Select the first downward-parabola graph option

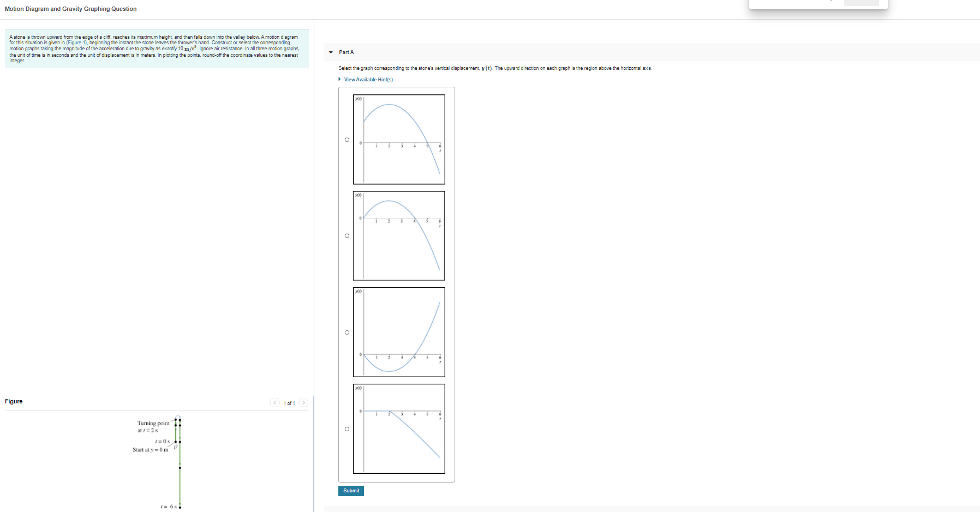pyautogui.click(x=346, y=140)
